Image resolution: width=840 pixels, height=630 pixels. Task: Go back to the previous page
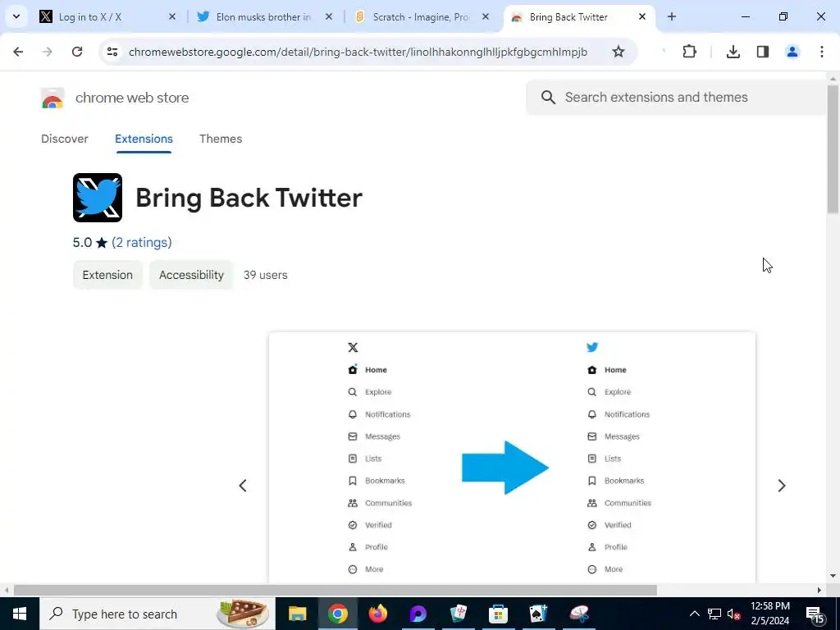[x=18, y=52]
